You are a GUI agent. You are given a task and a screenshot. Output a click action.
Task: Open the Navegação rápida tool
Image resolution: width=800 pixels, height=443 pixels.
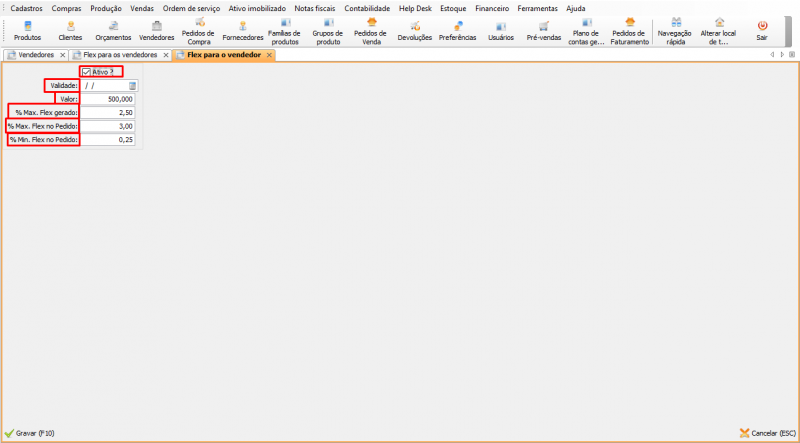click(x=676, y=29)
